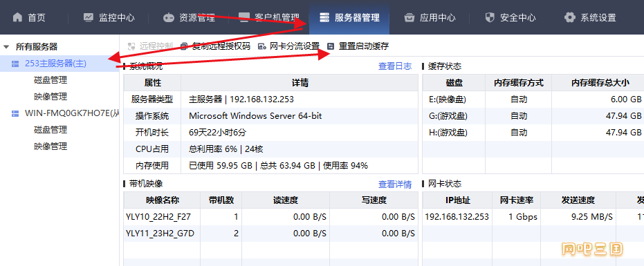Click 写速度 column header
The width and height of the screenshot is (644, 266).
click(374, 200)
